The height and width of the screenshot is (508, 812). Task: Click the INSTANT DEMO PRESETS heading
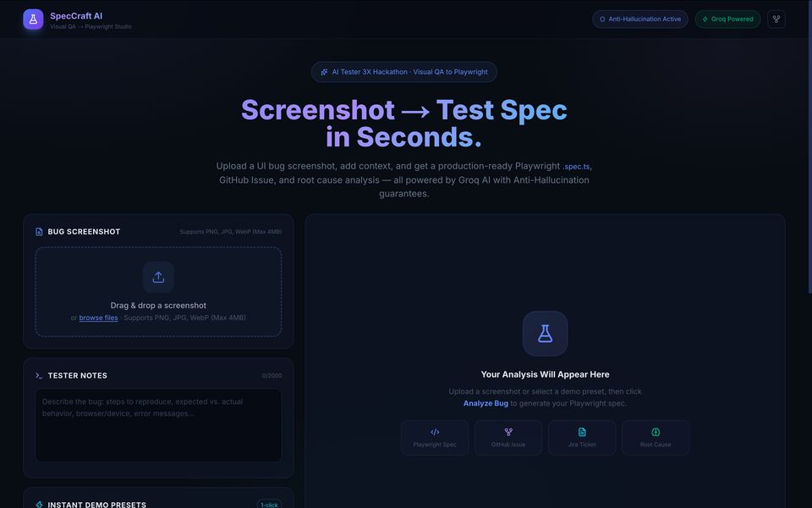pyautogui.click(x=96, y=505)
